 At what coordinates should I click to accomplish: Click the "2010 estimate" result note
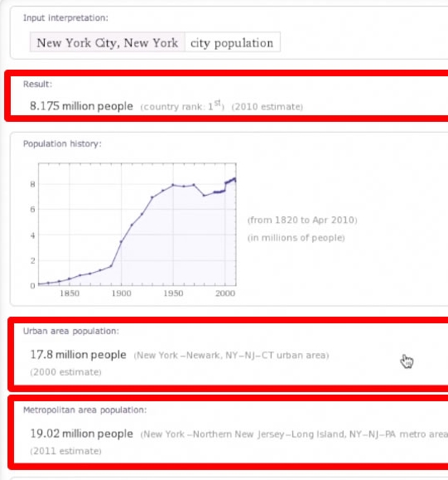pos(267,107)
